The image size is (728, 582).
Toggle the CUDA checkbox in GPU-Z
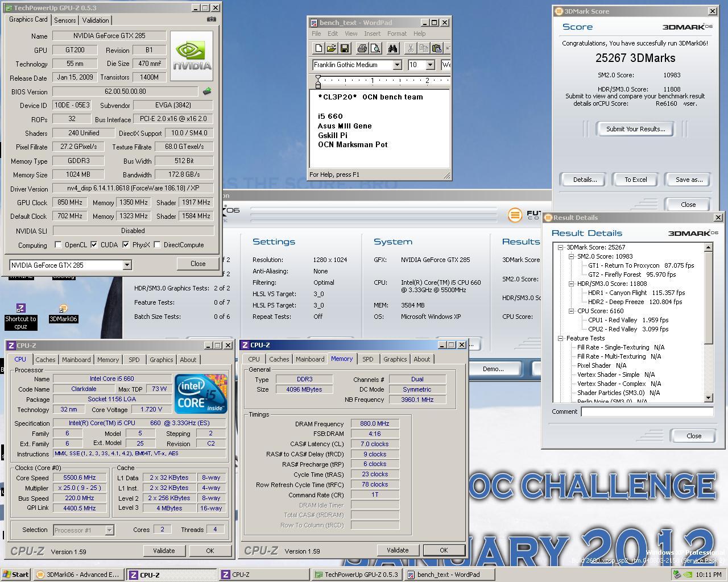pos(94,245)
